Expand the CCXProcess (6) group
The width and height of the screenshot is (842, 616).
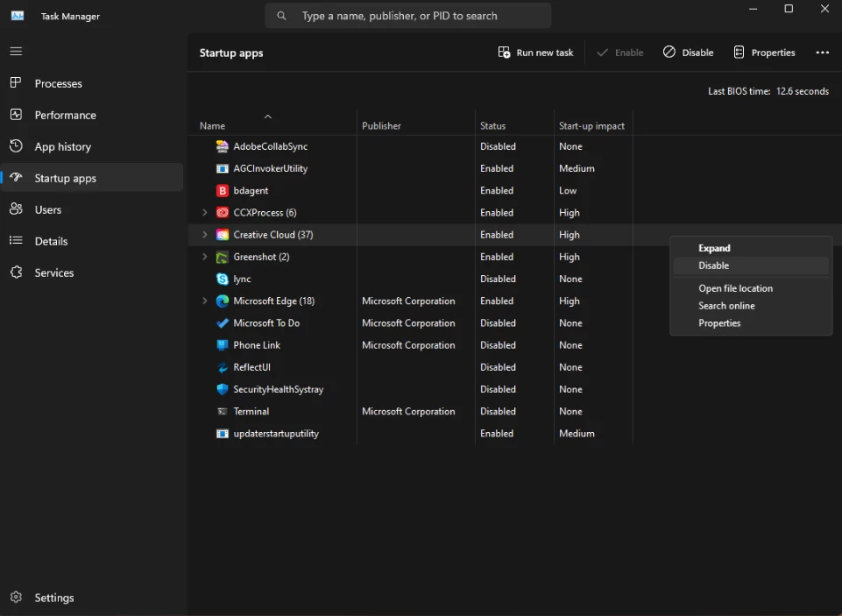[x=205, y=212]
